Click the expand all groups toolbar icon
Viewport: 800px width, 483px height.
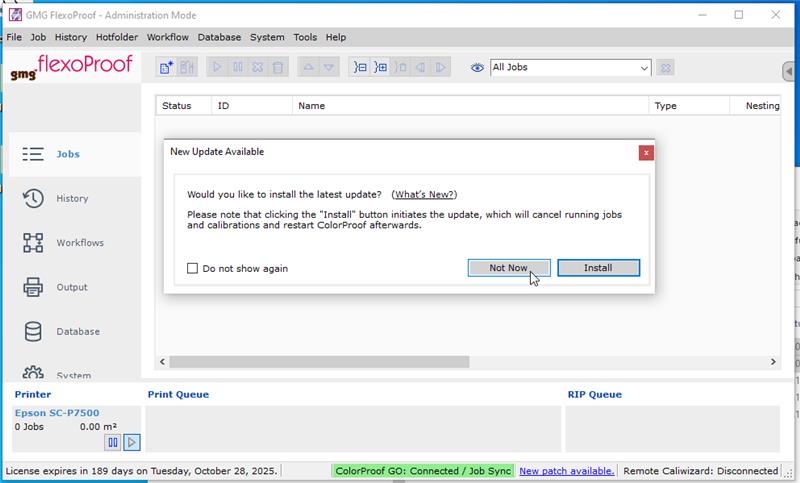click(380, 67)
